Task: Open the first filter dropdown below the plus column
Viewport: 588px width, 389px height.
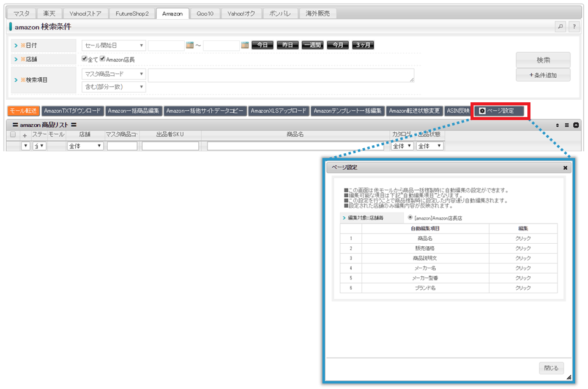Action: coord(26,146)
